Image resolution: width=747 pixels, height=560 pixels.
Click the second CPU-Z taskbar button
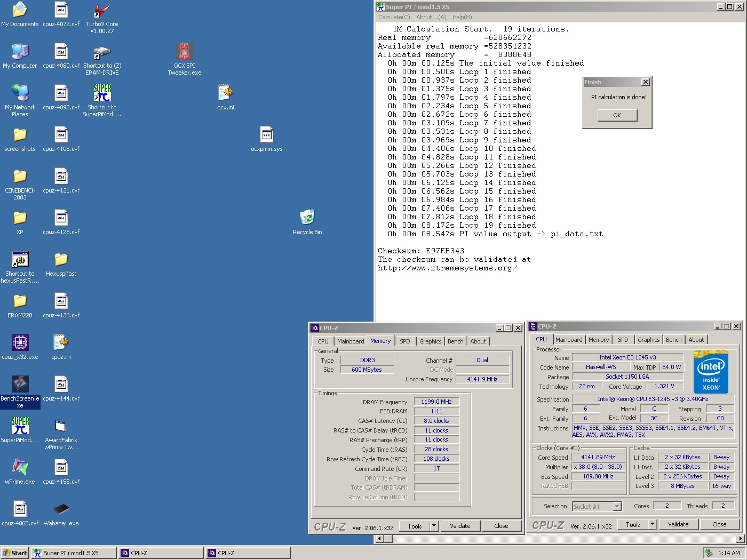(x=248, y=553)
